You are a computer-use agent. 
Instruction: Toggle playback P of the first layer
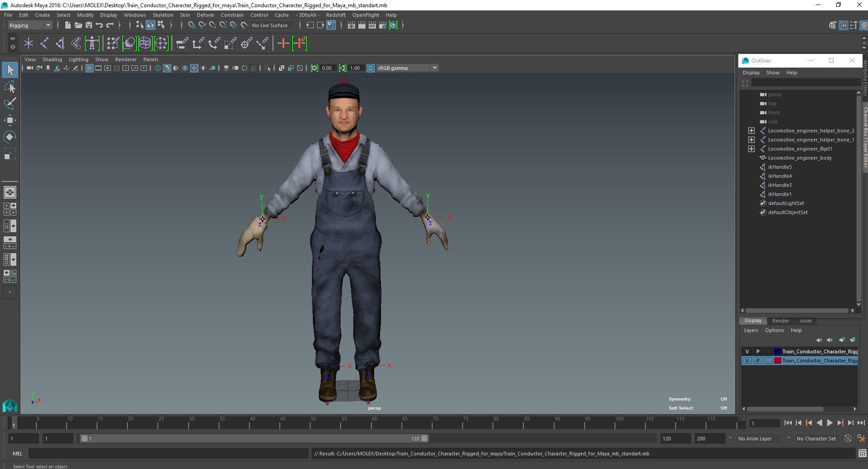tap(757, 352)
